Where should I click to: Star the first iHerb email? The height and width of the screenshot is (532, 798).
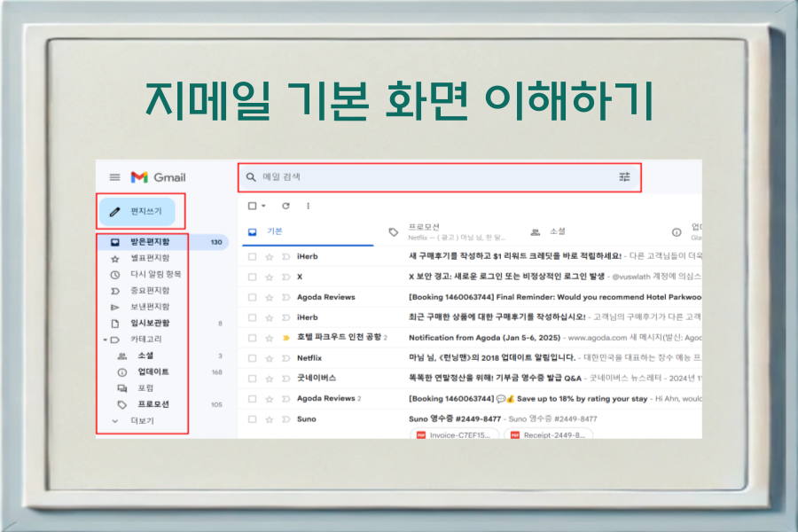270,256
